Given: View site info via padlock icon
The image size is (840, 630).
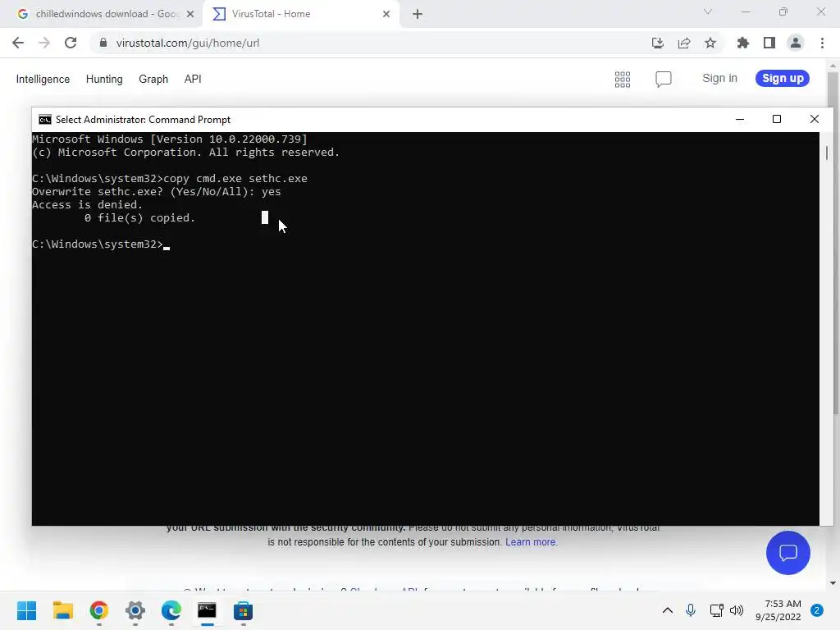Looking at the screenshot, I should coord(103,43).
